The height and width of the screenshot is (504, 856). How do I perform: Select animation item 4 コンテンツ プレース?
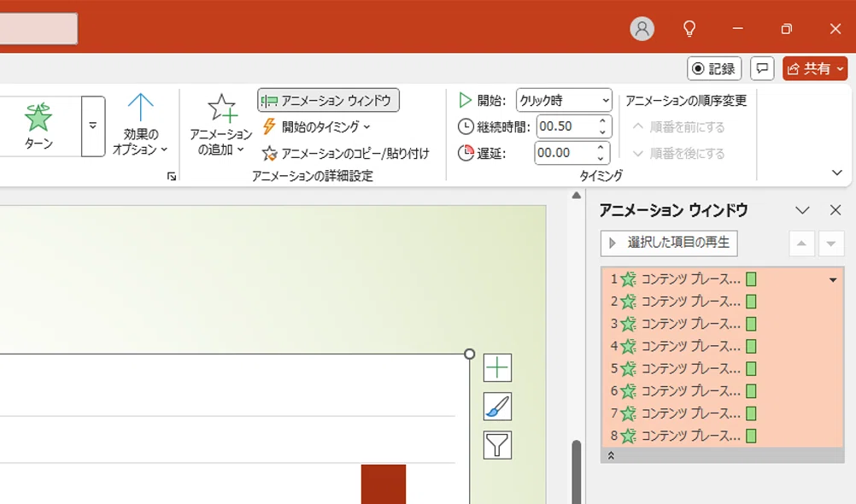pyautogui.click(x=722, y=346)
